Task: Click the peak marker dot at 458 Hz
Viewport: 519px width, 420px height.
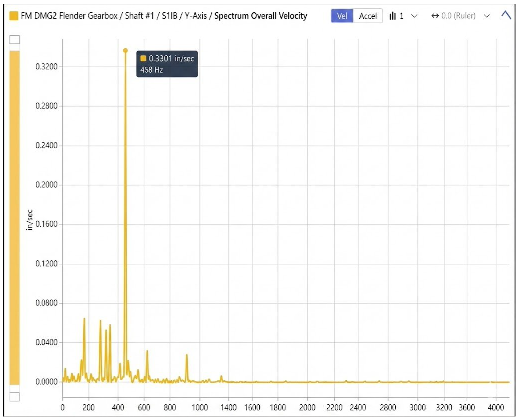Action: point(125,50)
